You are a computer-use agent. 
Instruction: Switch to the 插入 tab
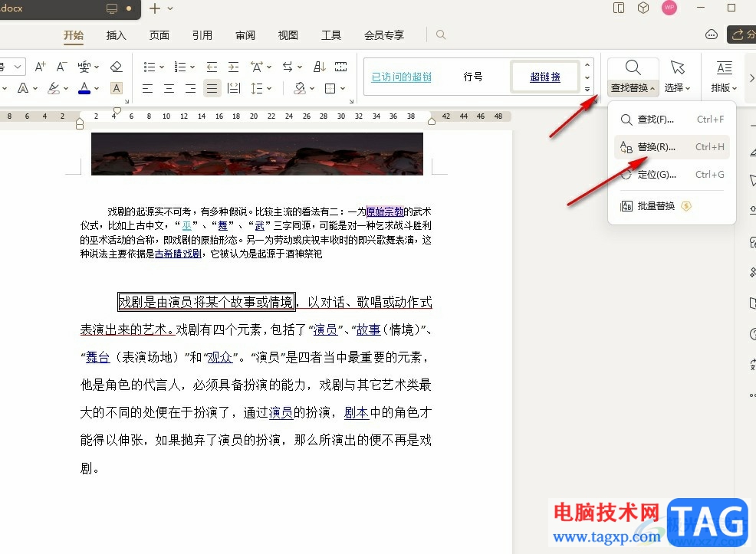pyautogui.click(x=117, y=35)
